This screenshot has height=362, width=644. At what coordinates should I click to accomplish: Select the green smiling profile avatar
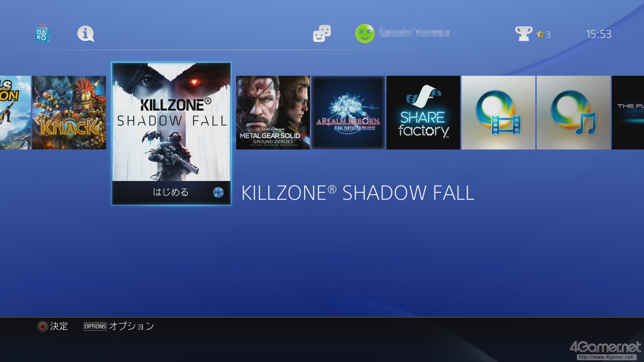(x=365, y=34)
